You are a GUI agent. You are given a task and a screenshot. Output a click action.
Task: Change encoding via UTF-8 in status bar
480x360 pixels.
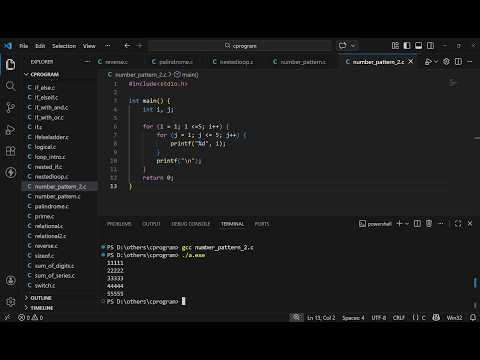point(379,318)
